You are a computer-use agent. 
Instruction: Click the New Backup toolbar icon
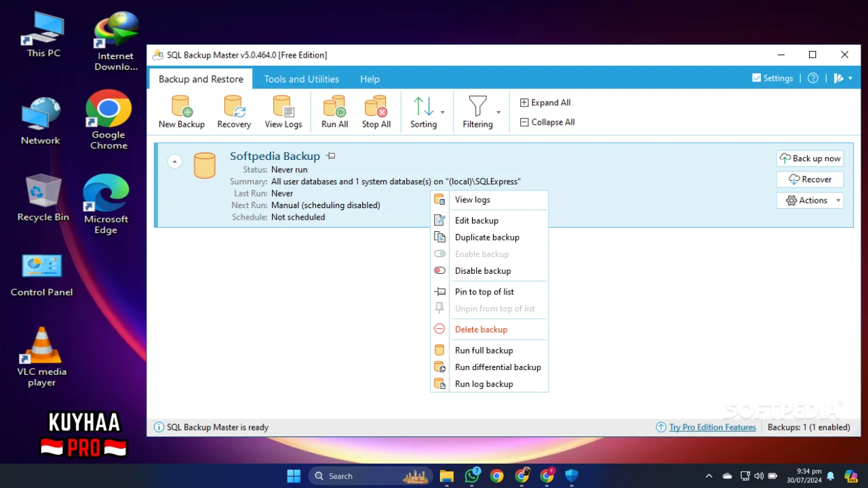coord(181,112)
